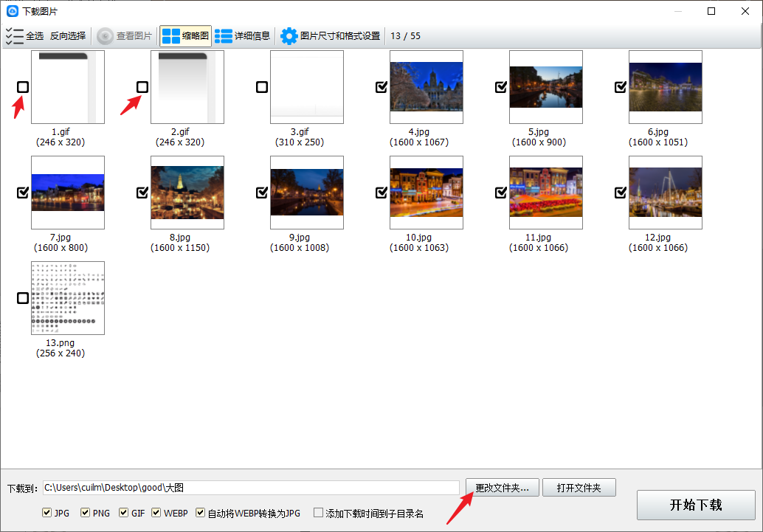Click the (1600 x 1150) dimension text
The height and width of the screenshot is (532, 763).
(x=180, y=248)
